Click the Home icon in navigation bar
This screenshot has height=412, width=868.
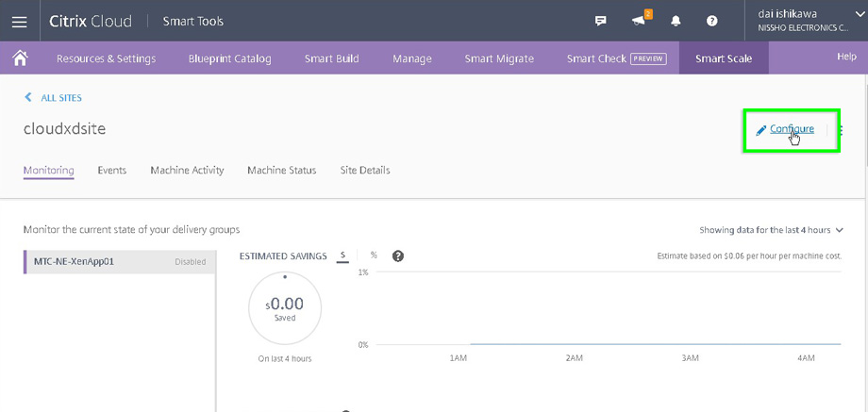pos(20,58)
